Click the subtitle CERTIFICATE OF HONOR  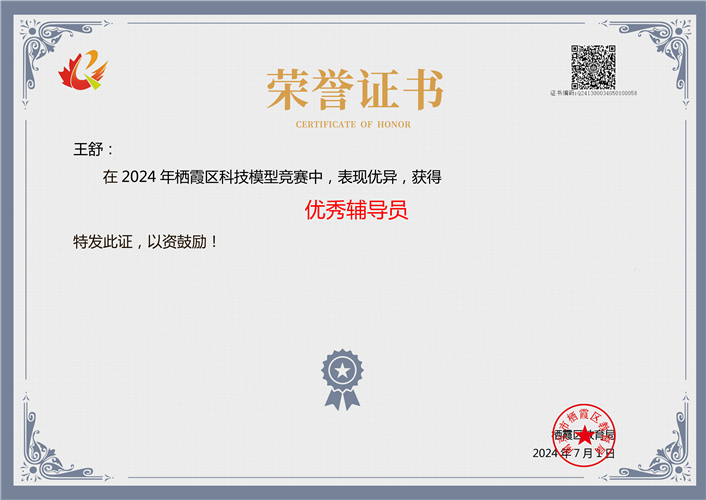(353, 124)
